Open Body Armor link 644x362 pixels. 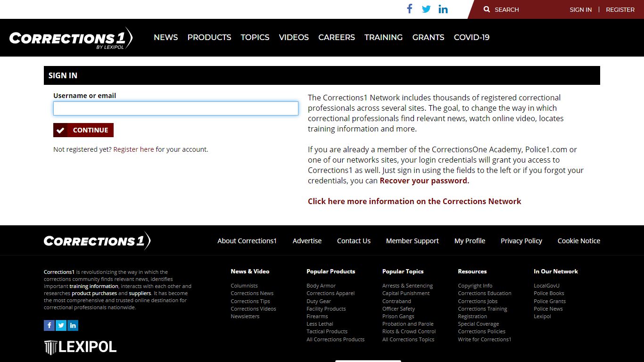coord(321,286)
